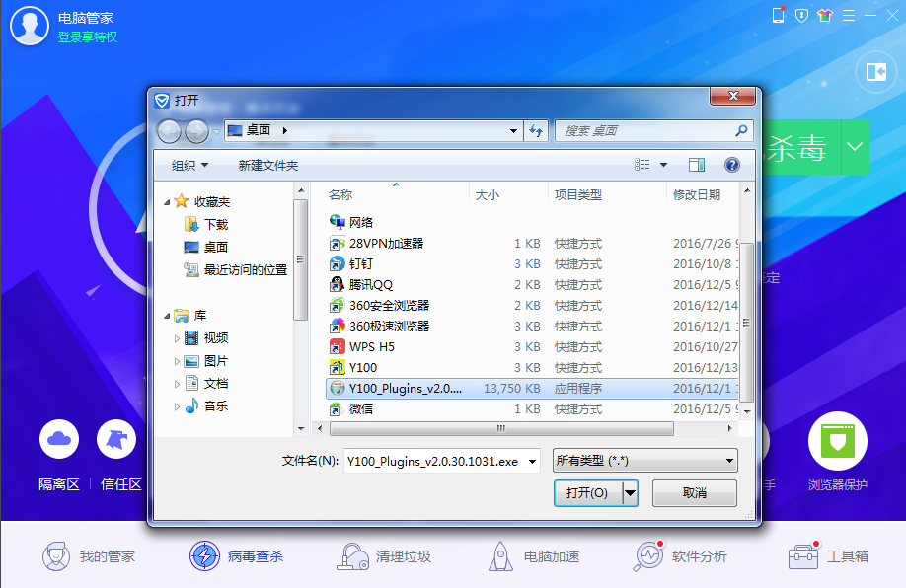Click the 文件名 filename input field

[433, 461]
